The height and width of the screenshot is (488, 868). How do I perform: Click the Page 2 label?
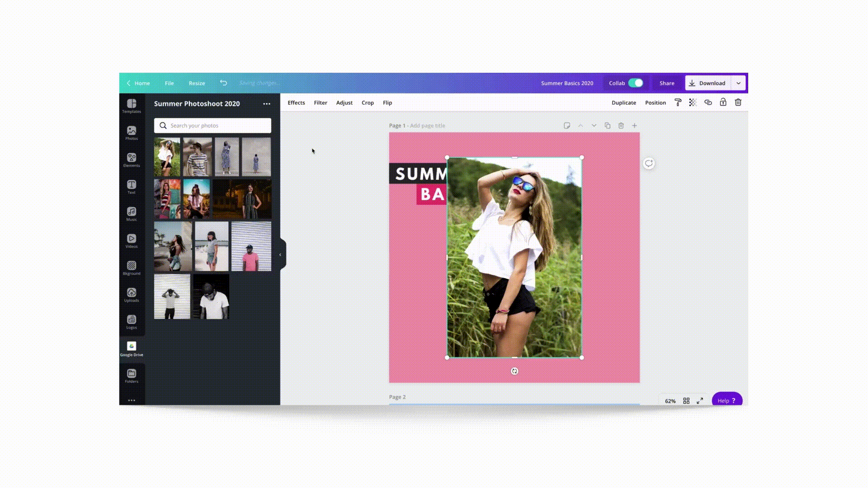(x=397, y=397)
